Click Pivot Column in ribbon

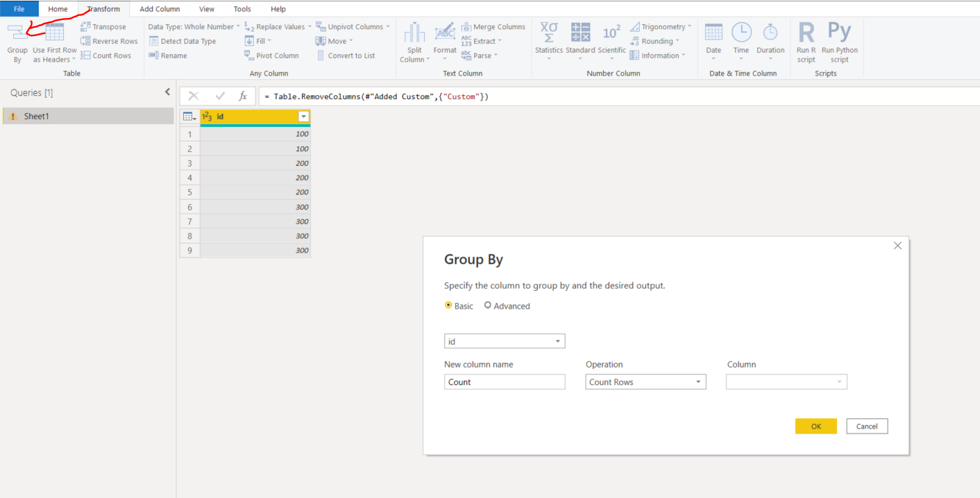pos(271,55)
